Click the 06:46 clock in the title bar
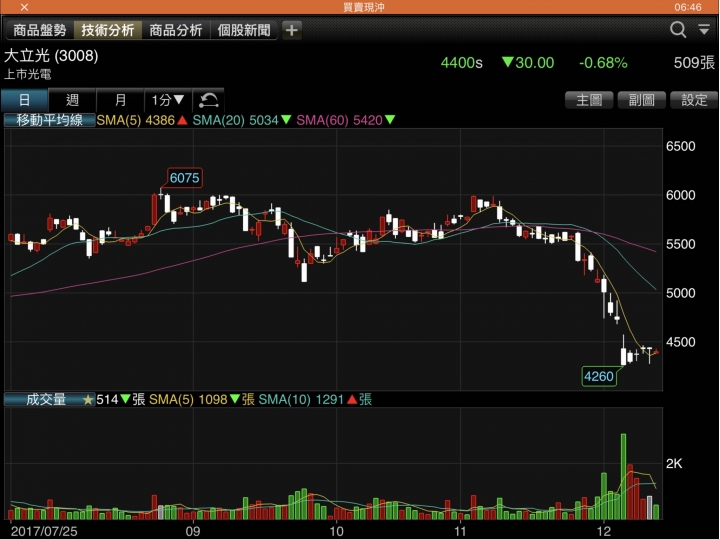 688,7
